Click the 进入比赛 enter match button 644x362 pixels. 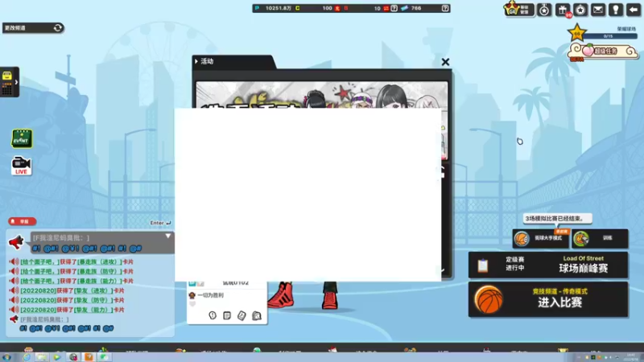548,299
